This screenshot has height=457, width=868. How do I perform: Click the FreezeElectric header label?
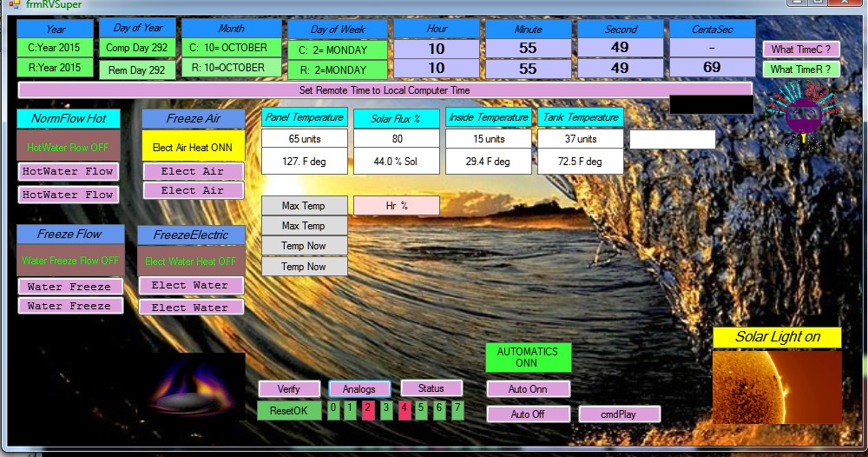191,235
